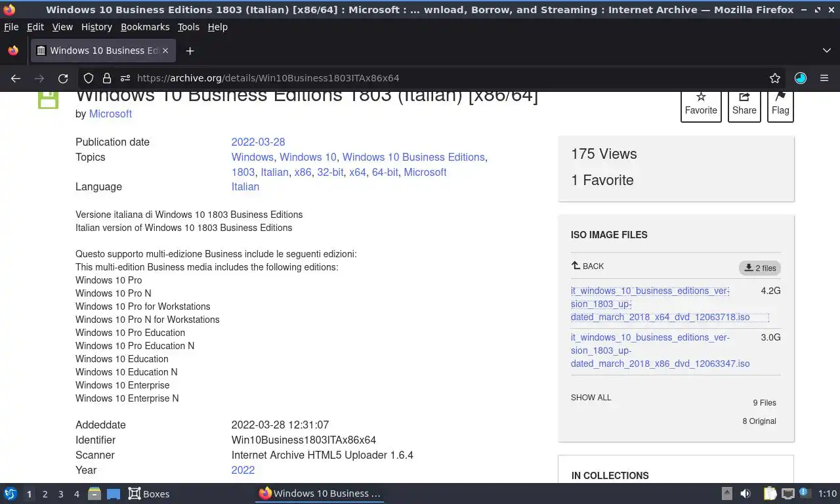Open the Italian topic link
This screenshot has height=504, width=840.
click(274, 172)
